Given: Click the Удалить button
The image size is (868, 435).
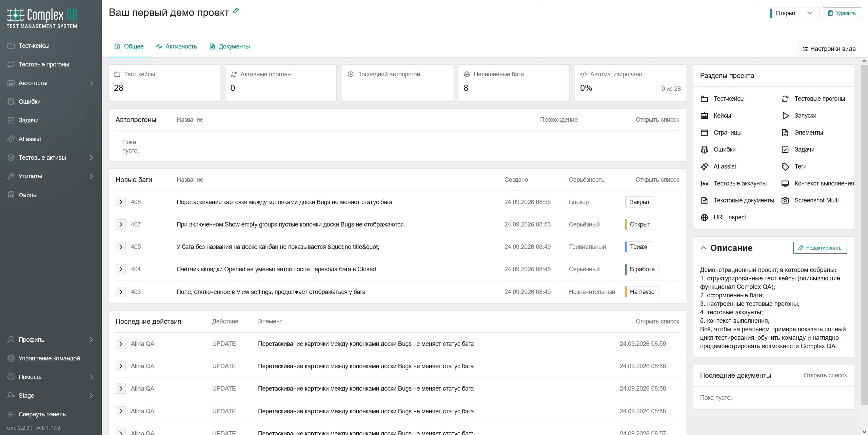Looking at the screenshot, I should pos(842,13).
